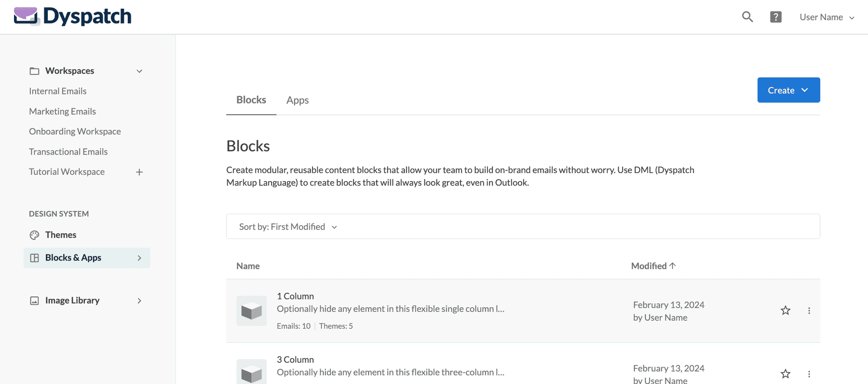Click the help question mark icon
868x384 pixels.
(775, 16)
